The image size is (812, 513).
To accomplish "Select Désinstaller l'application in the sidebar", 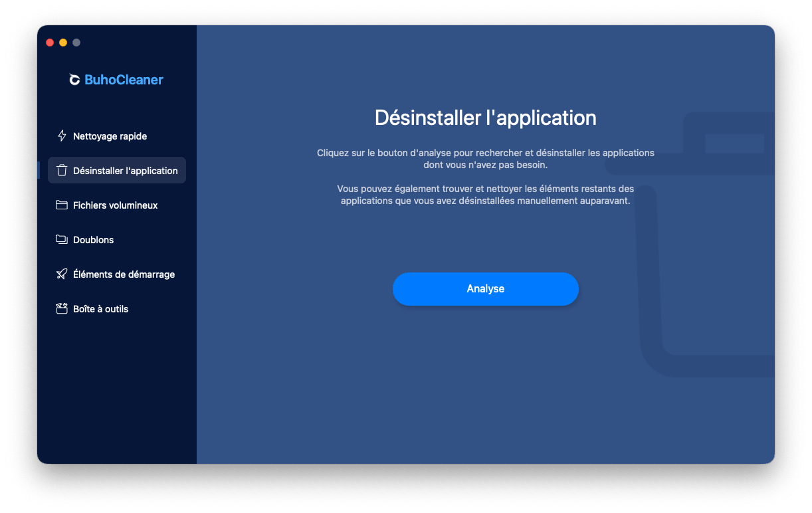I will click(x=117, y=170).
